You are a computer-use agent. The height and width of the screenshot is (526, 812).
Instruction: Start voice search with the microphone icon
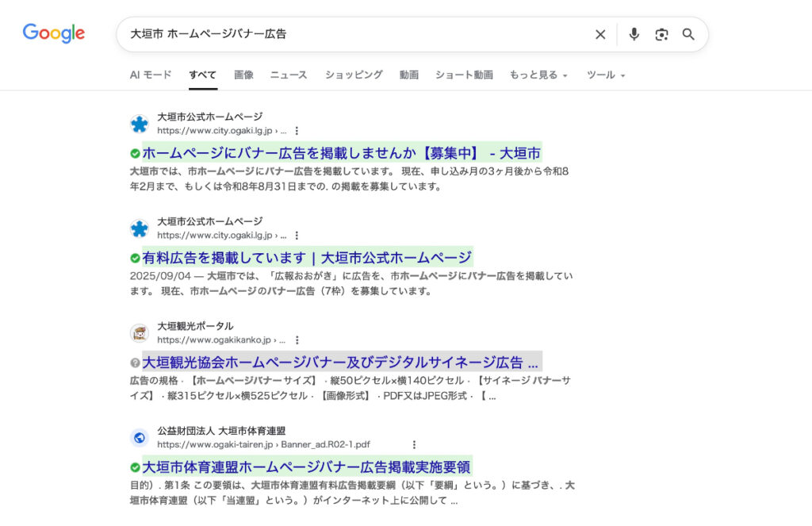634,34
